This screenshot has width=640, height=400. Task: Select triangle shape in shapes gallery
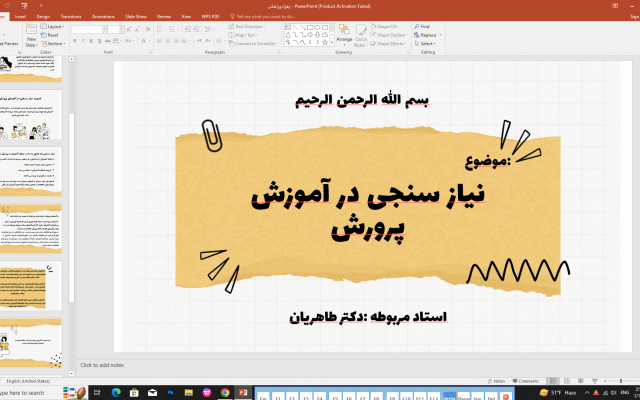(288, 35)
